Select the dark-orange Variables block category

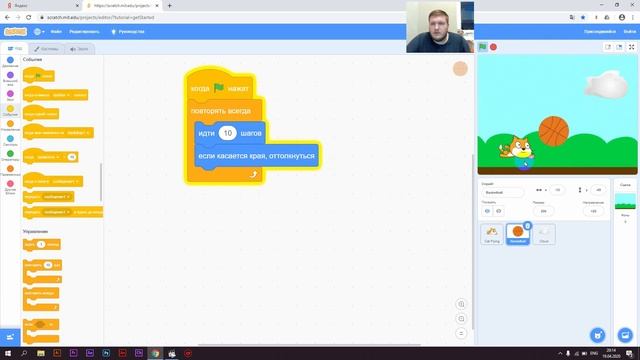[x=10, y=171]
